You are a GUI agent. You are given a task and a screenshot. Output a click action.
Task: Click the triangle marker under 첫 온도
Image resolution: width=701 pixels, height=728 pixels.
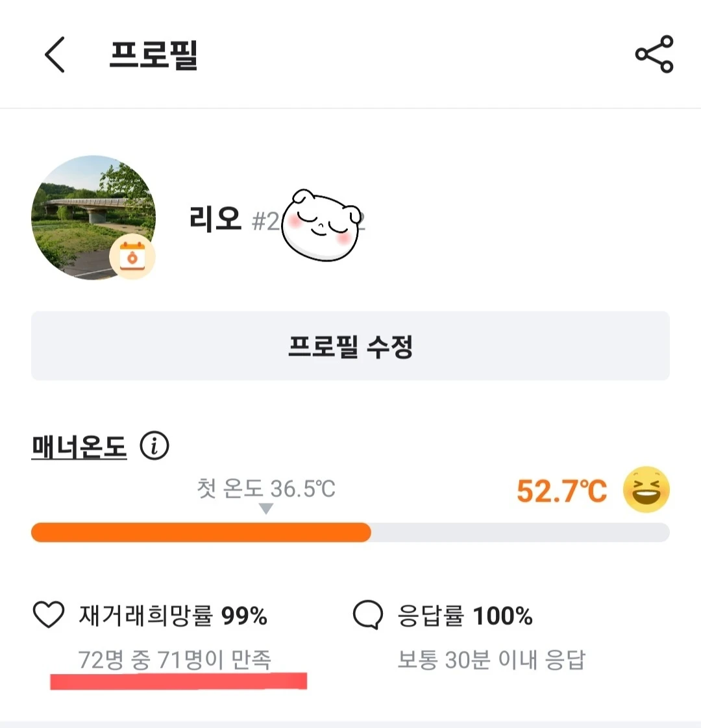coord(265,509)
